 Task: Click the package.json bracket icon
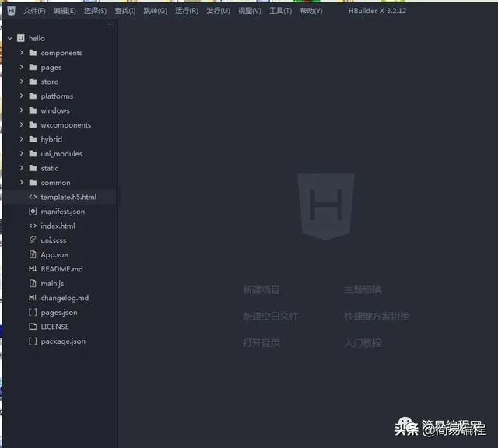click(x=33, y=341)
